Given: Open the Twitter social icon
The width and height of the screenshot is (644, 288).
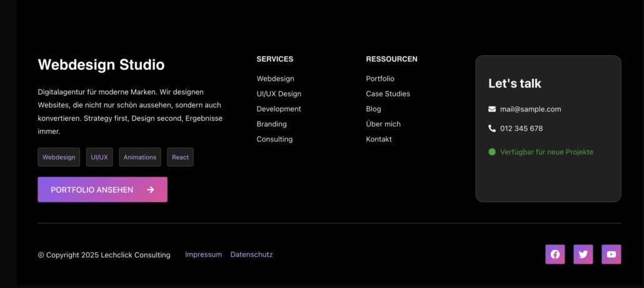Looking at the screenshot, I should point(583,254).
